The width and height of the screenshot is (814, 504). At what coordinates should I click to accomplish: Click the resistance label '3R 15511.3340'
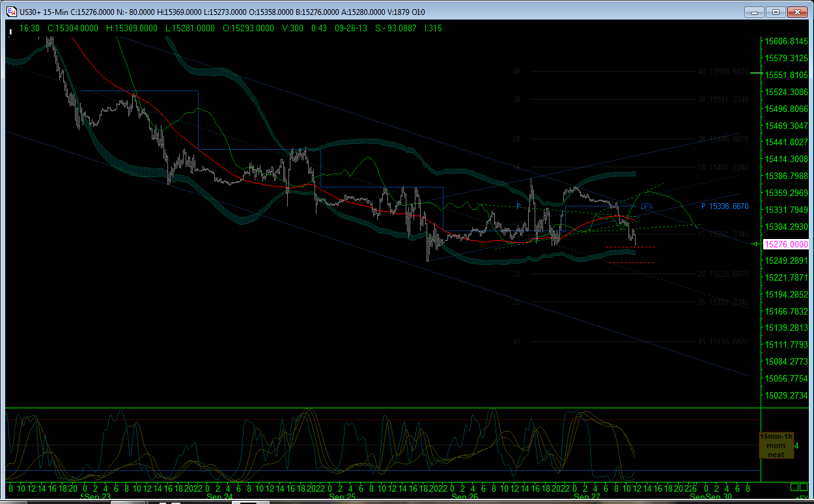tap(723, 100)
